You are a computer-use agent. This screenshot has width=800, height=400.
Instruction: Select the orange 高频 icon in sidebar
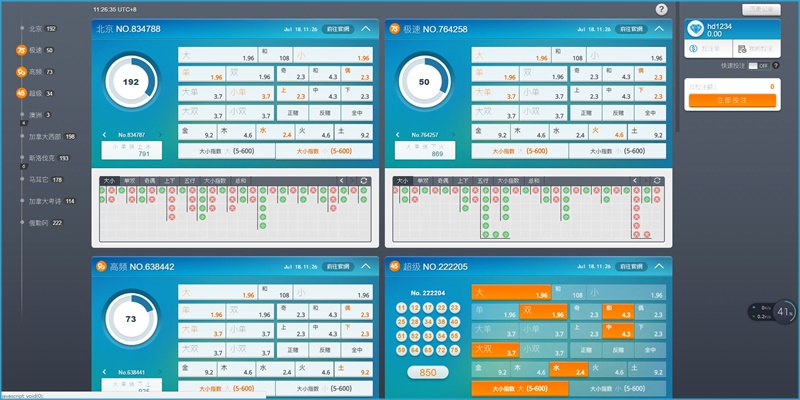coord(21,72)
